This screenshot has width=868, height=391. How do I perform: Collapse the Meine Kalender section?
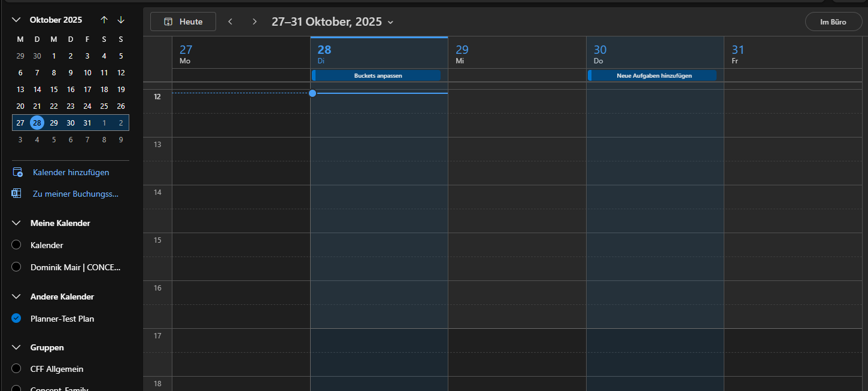click(17, 223)
